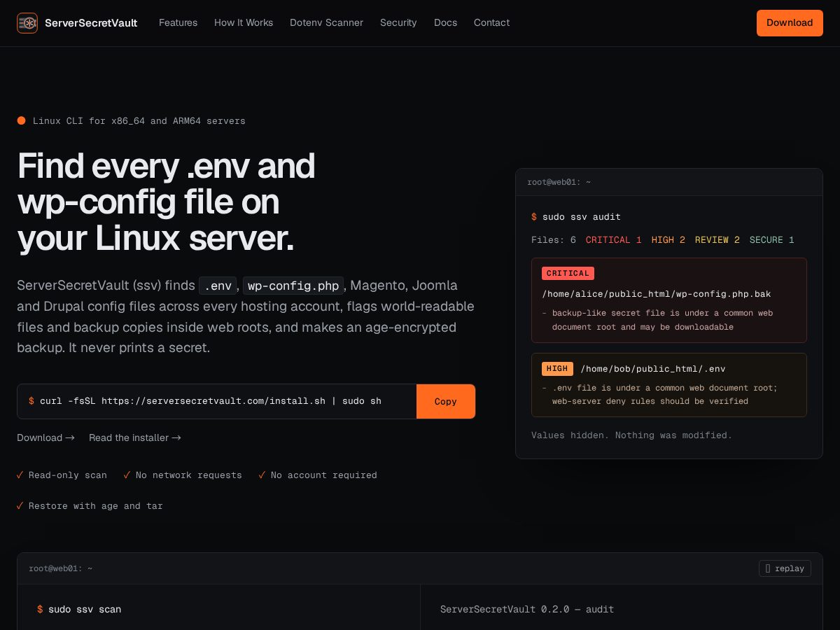Click the 'Linux CLI for x86_64 and ARM64' label
Screen dimensions: 840x630
coord(139,121)
